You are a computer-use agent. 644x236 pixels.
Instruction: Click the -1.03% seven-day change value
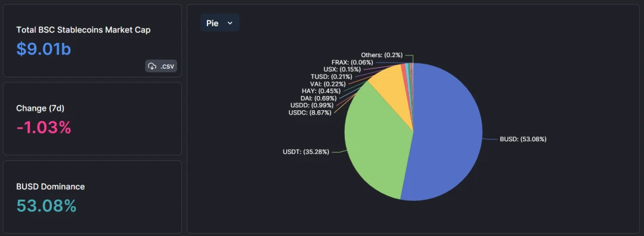(x=44, y=128)
